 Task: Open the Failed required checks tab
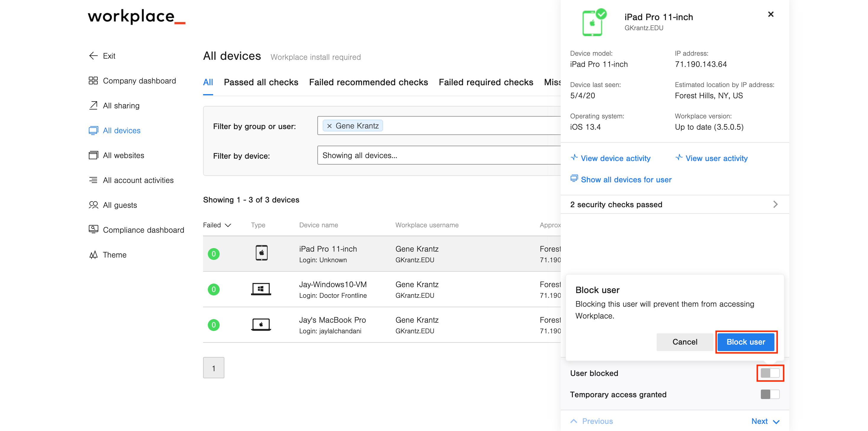click(486, 82)
